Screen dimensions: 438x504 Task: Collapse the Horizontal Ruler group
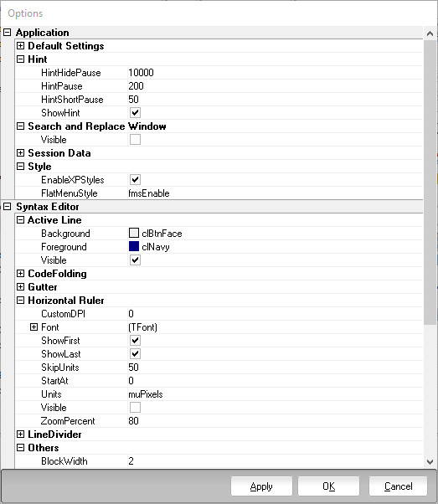click(x=20, y=301)
